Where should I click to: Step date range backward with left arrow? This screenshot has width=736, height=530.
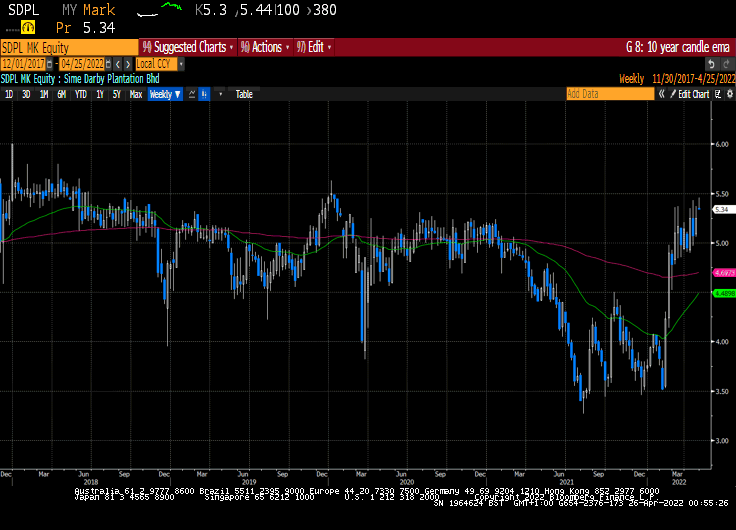click(118, 64)
